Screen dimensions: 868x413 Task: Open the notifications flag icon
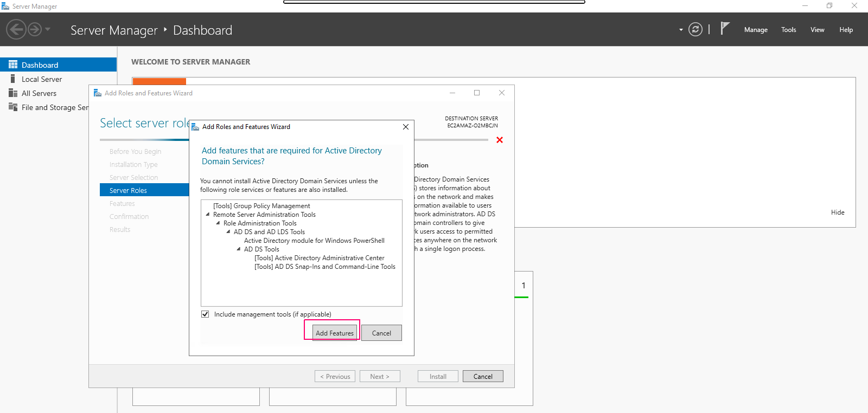click(x=725, y=28)
